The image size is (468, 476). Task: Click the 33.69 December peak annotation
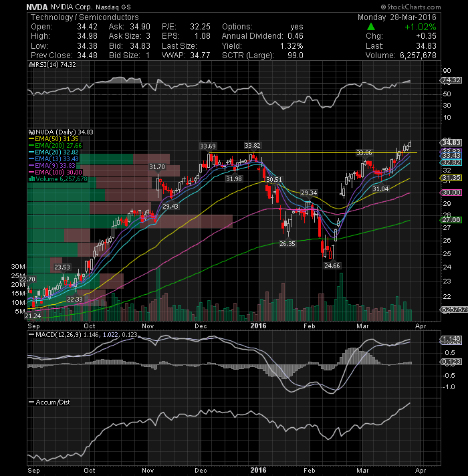click(x=208, y=146)
